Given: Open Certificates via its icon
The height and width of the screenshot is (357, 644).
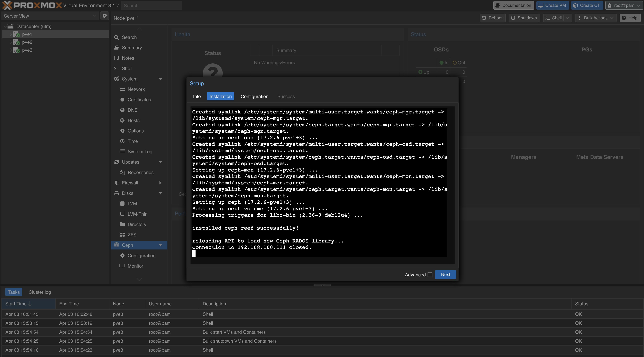Looking at the screenshot, I should [122, 100].
